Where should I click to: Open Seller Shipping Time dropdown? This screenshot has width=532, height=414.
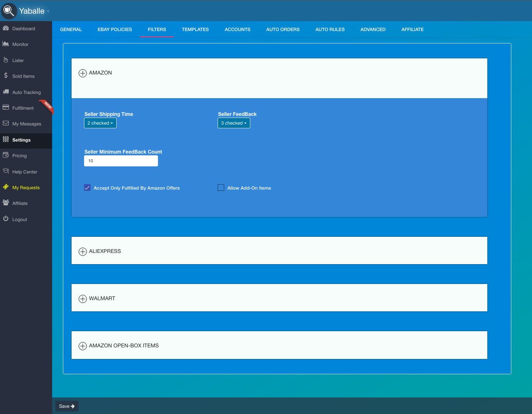click(x=100, y=123)
